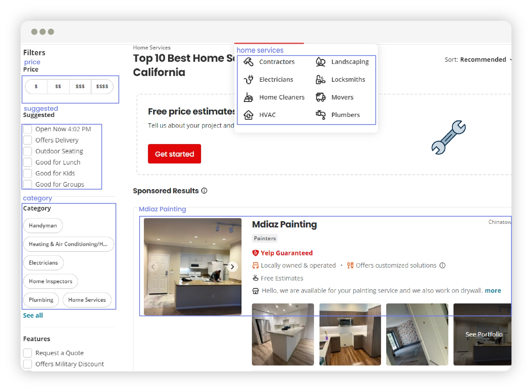Open Home Services breadcrumb link
The image size is (532, 392).
(x=152, y=48)
